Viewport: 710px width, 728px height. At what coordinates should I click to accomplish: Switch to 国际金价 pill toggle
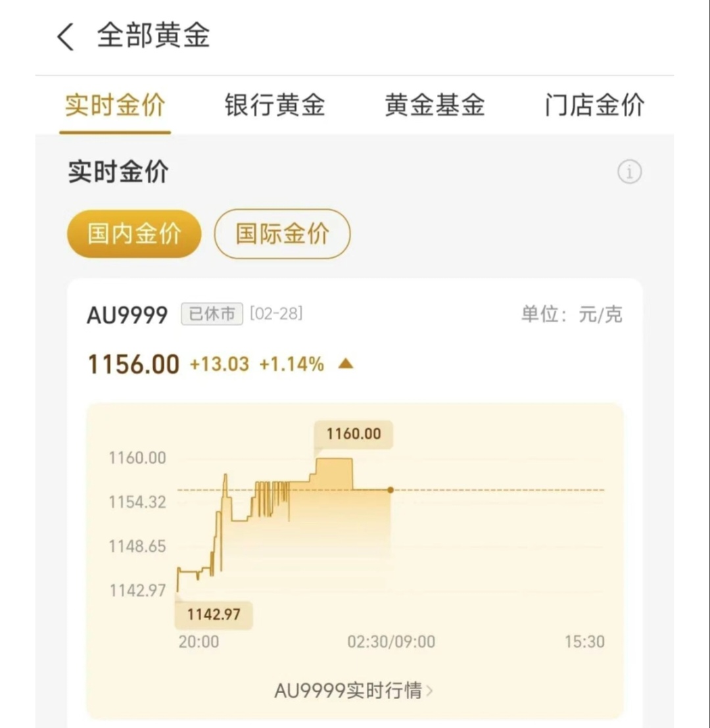point(283,234)
